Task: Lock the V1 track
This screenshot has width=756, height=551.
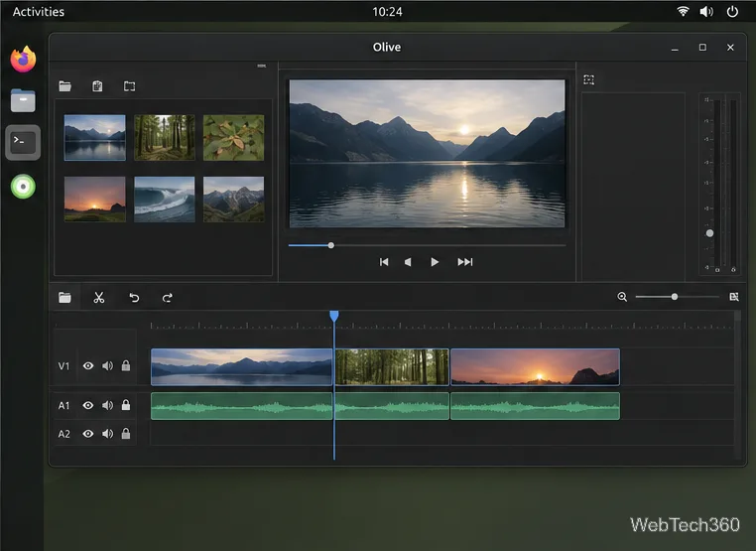Action: [x=126, y=365]
